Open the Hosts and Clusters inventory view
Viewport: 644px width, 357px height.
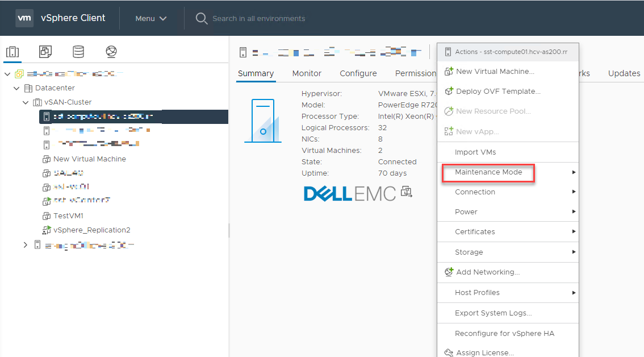pyautogui.click(x=12, y=51)
